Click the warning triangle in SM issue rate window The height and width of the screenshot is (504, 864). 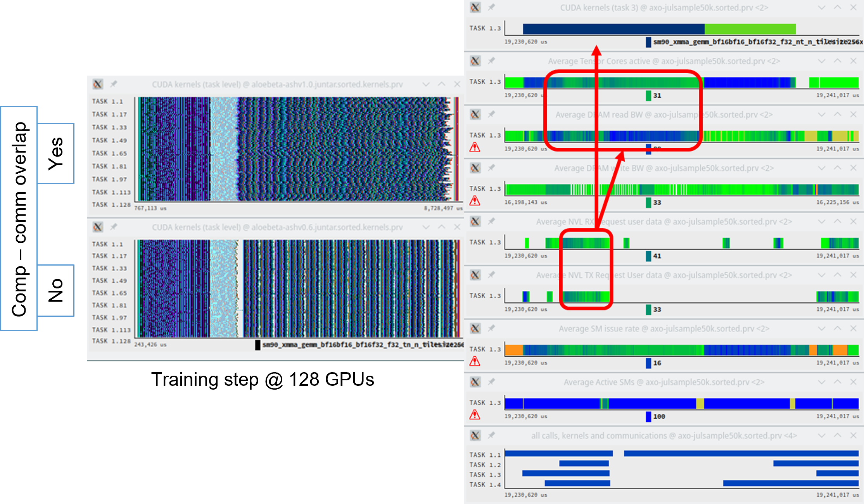pyautogui.click(x=475, y=361)
